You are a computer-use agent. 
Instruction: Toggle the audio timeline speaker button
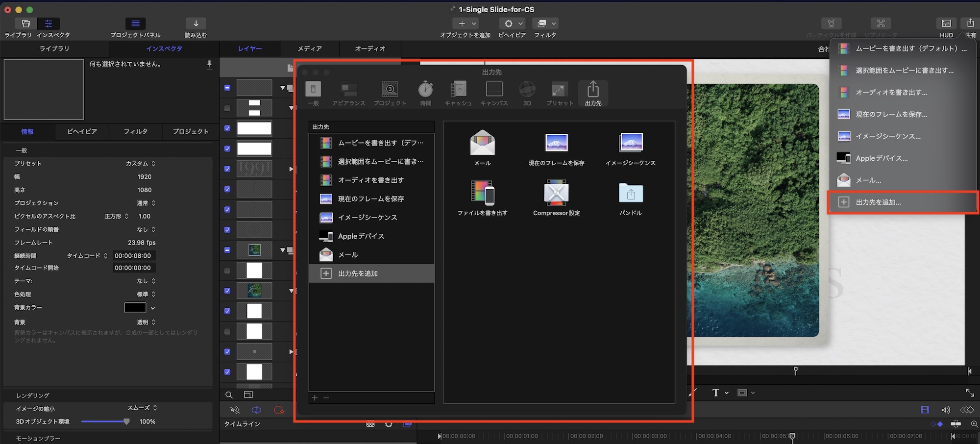[x=946, y=410]
